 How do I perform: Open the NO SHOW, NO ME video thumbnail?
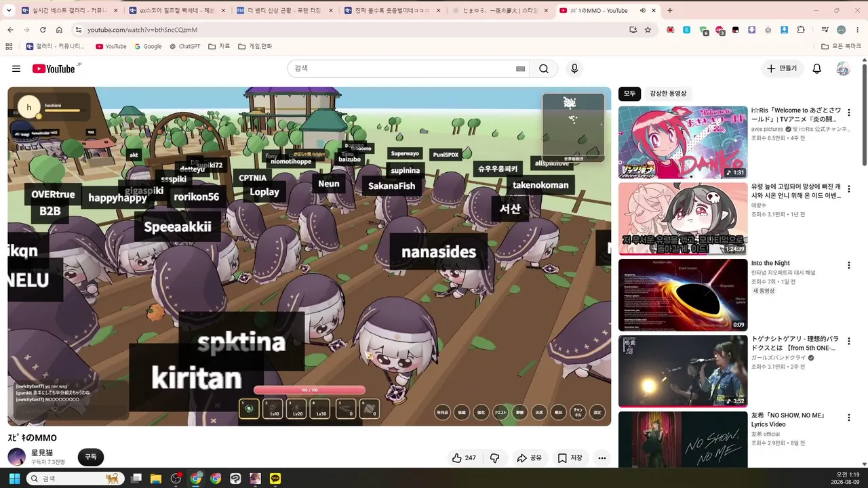click(x=683, y=439)
